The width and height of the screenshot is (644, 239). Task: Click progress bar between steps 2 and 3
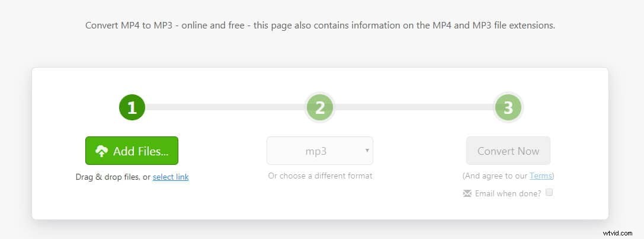pyautogui.click(x=414, y=107)
